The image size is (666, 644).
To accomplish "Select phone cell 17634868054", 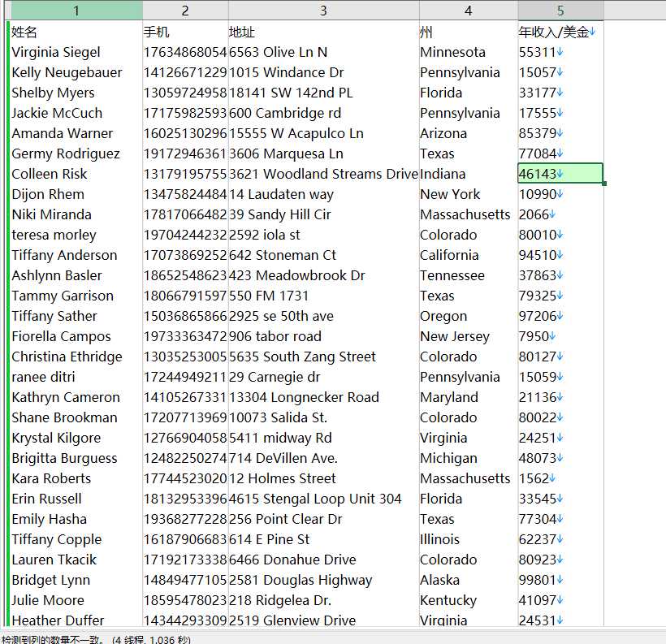I will [185, 52].
